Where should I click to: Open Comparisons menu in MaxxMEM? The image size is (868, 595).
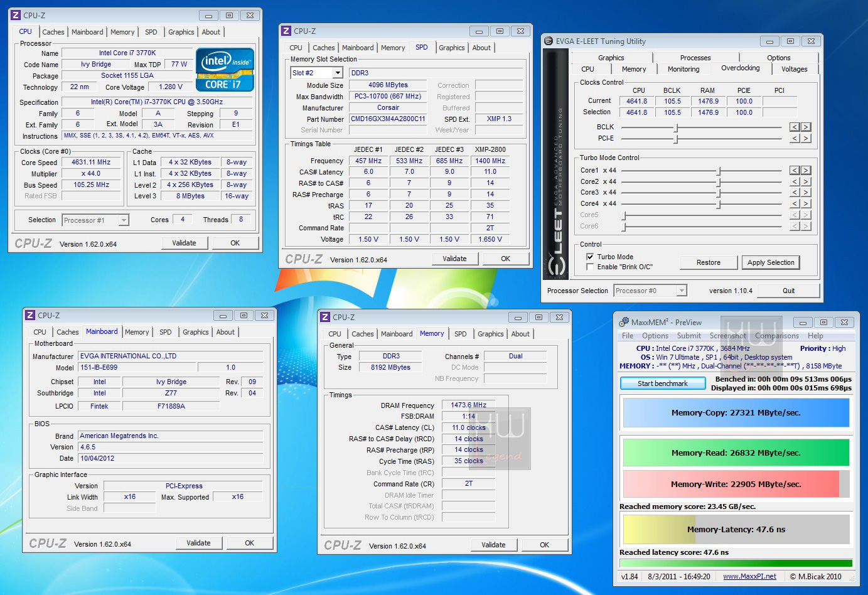point(777,336)
